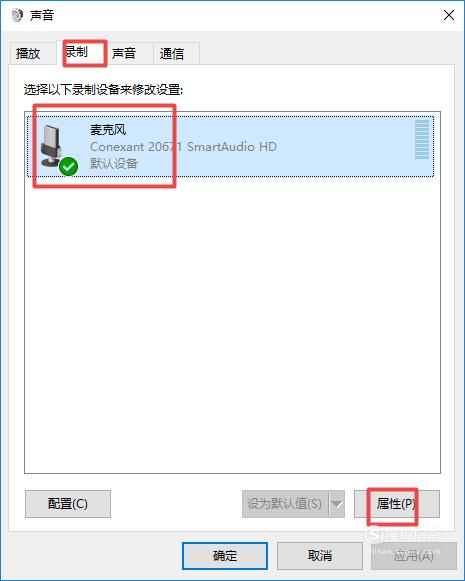The height and width of the screenshot is (581, 465).
Task: Open the 声音 tab
Action: coord(124,53)
